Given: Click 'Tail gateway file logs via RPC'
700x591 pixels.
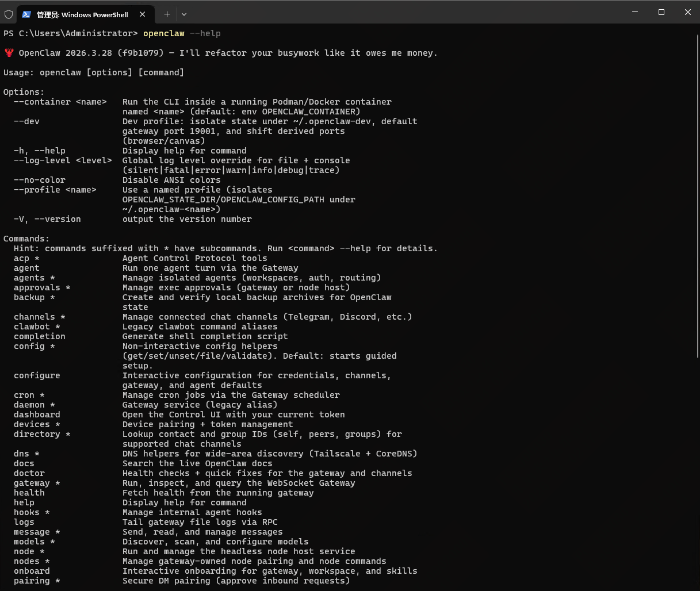Looking at the screenshot, I should [x=200, y=522].
